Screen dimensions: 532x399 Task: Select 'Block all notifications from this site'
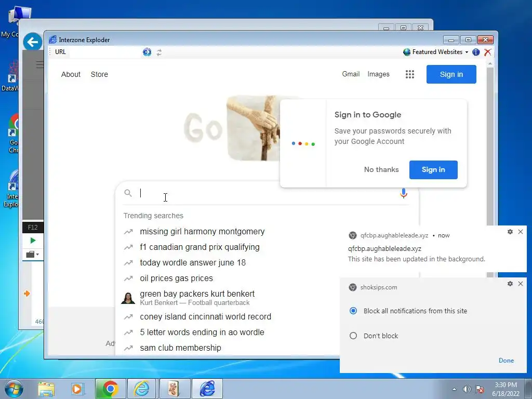(353, 311)
